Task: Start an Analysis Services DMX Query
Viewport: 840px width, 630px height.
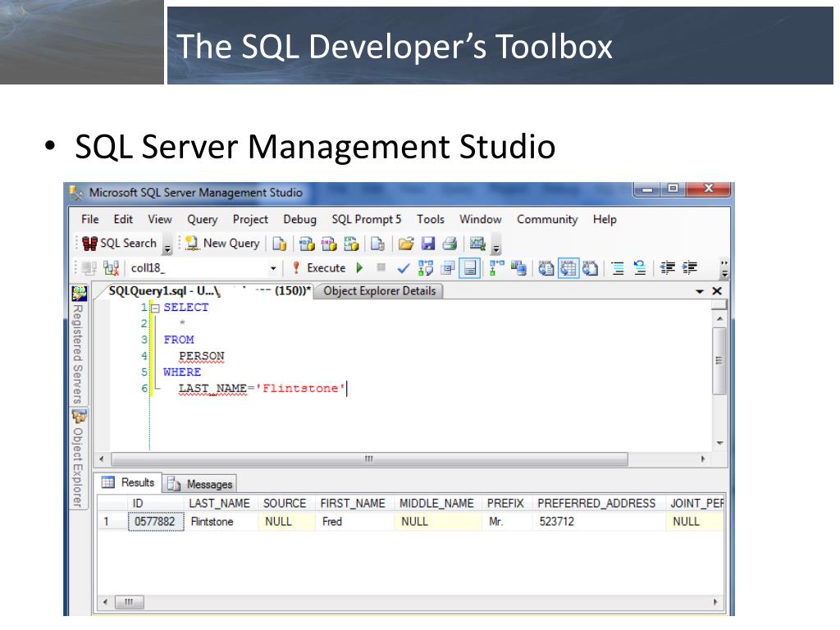Action: click(328, 244)
